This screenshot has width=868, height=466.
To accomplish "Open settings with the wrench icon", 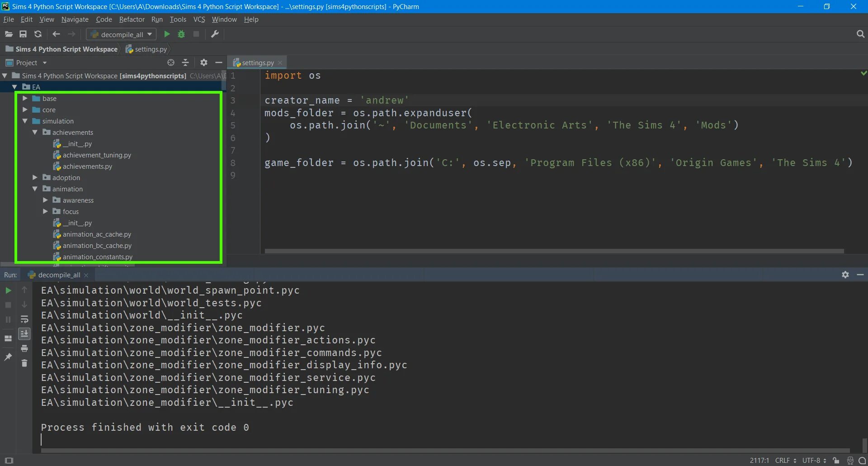I will [215, 34].
